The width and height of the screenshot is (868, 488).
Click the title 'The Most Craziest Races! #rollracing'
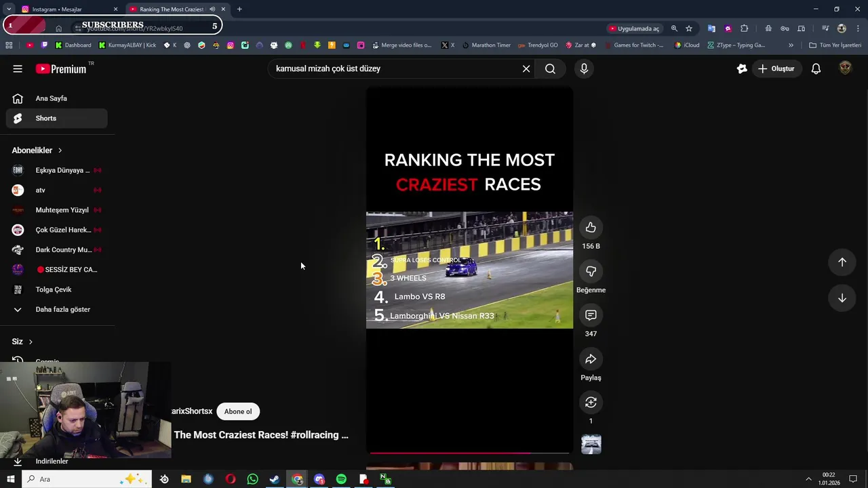tap(261, 435)
